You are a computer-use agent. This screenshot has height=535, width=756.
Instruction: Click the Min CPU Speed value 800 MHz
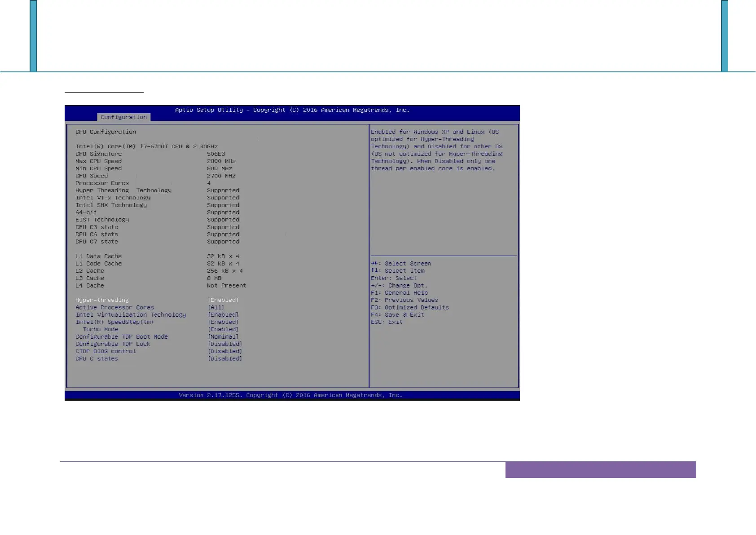[x=220, y=168]
